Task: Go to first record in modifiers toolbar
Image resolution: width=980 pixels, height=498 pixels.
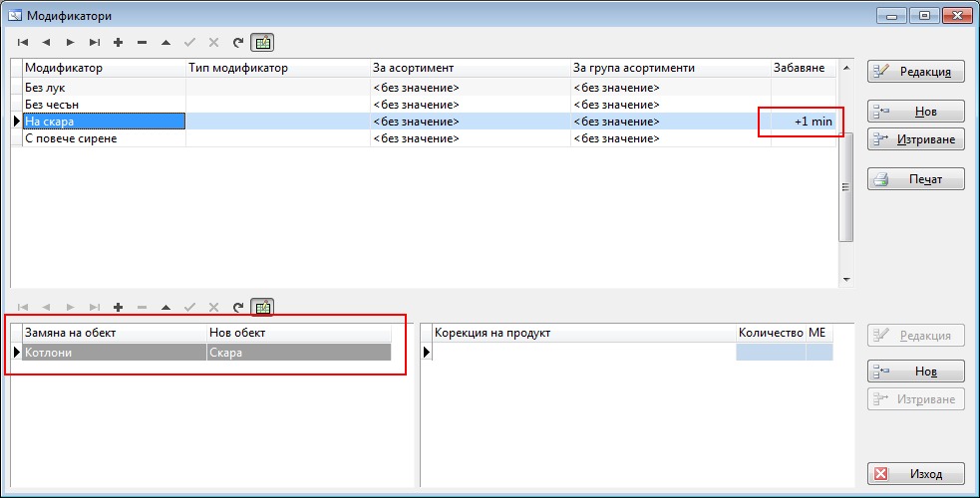Action: pos(22,43)
